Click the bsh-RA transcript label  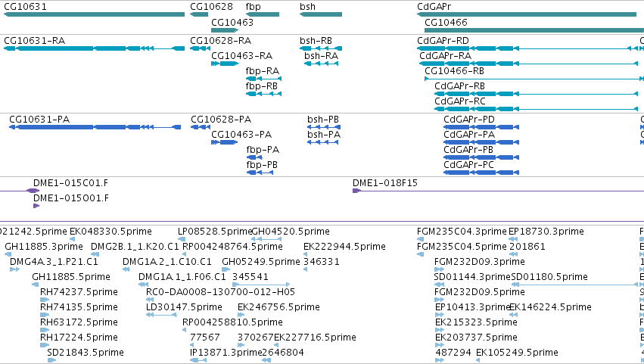(x=321, y=56)
